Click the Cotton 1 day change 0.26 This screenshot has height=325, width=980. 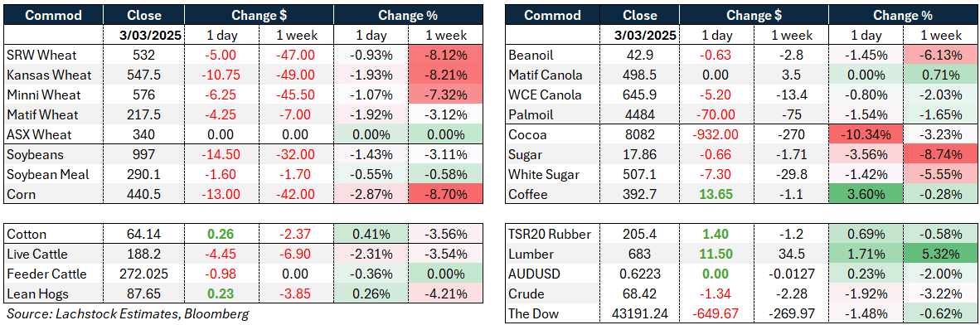point(221,235)
